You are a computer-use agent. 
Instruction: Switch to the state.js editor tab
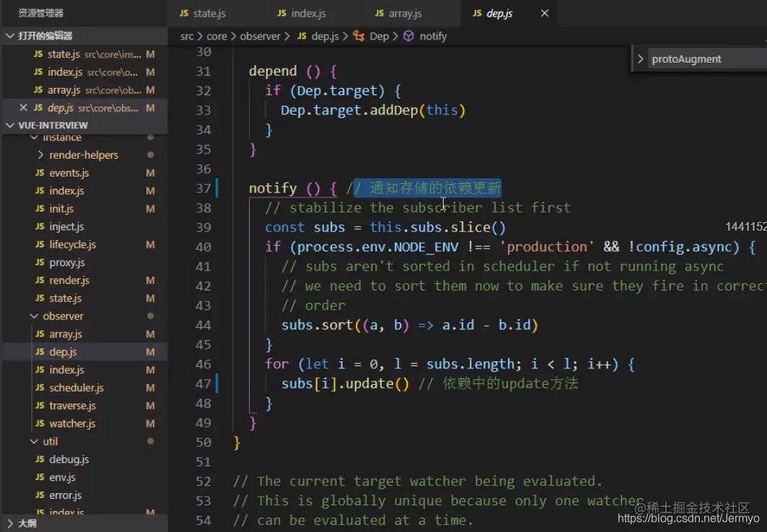(x=203, y=13)
